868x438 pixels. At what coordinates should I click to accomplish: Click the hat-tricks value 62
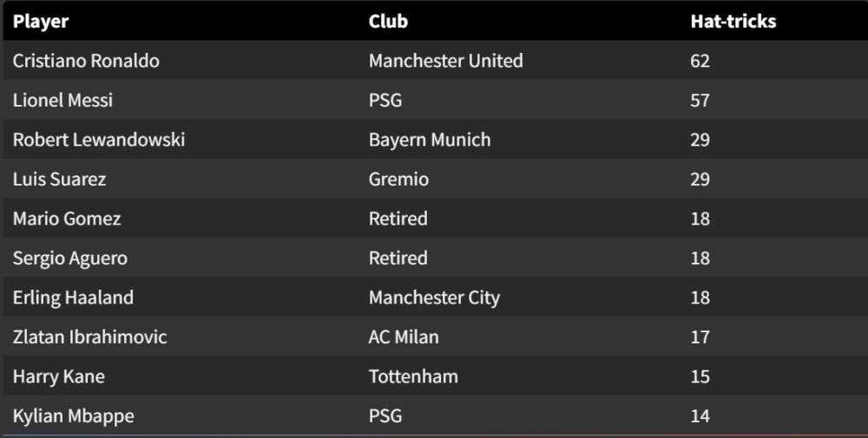[x=700, y=61]
